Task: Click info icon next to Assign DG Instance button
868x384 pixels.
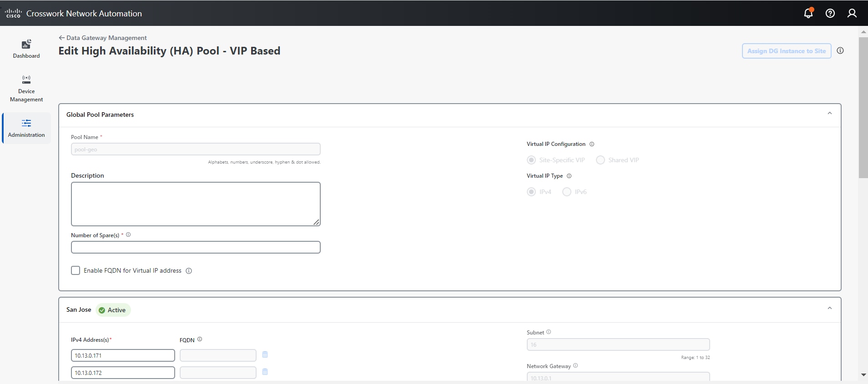Action: (x=840, y=50)
